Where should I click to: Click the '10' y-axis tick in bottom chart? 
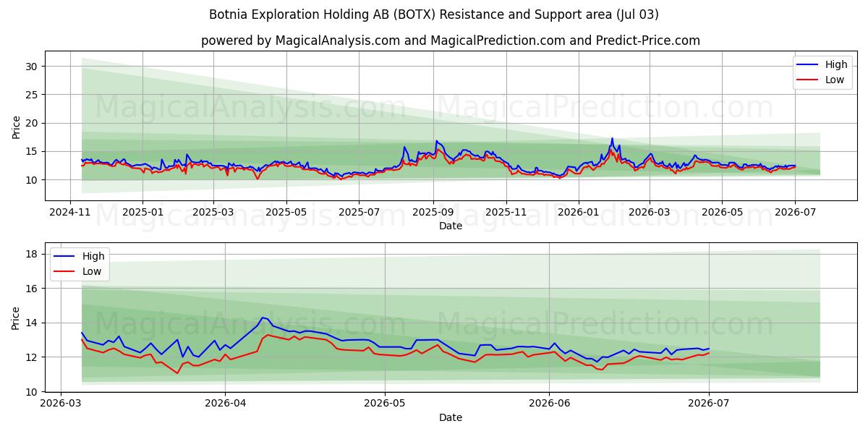pos(33,392)
